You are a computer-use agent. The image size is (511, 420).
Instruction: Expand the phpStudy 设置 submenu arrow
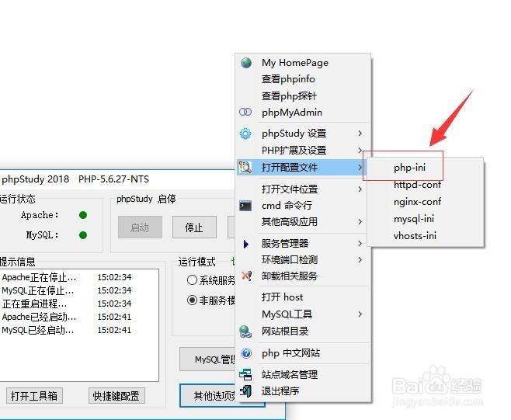click(360, 134)
